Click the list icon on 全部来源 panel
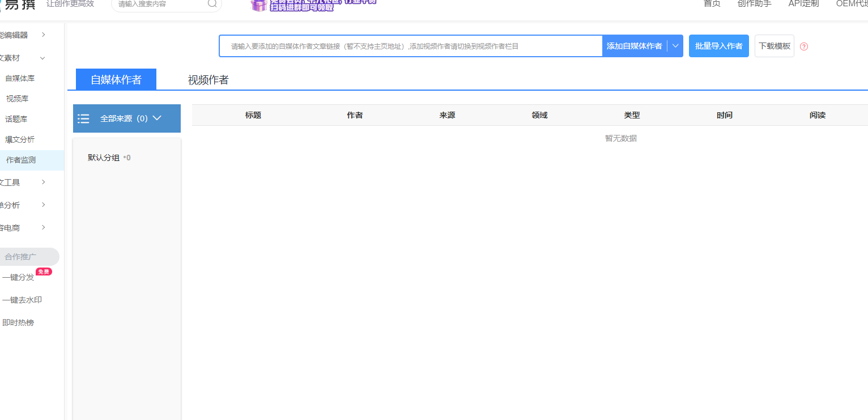The image size is (868, 420). point(83,118)
